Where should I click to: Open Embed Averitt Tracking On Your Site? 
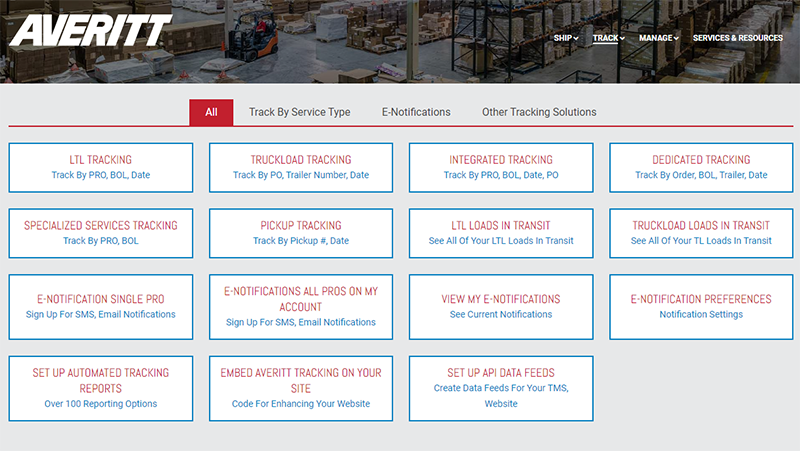click(x=301, y=388)
